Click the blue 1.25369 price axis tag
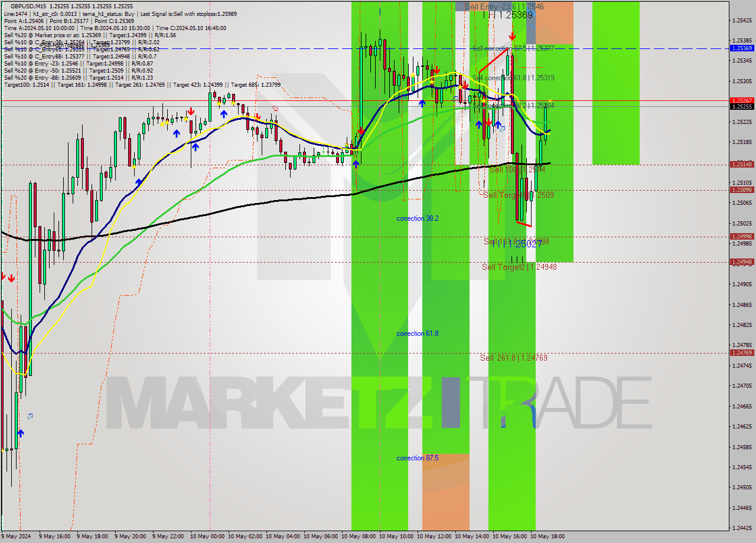Viewport: 756px width, 543px height. point(742,48)
